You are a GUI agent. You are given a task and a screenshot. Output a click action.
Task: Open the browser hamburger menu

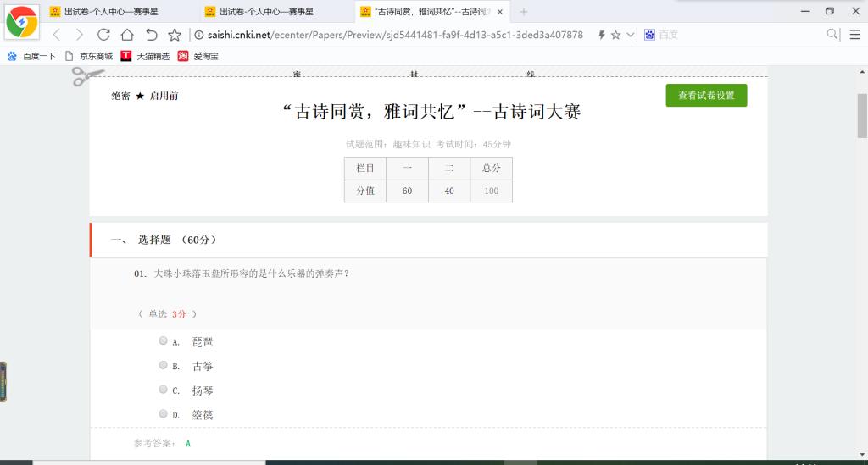(854, 35)
